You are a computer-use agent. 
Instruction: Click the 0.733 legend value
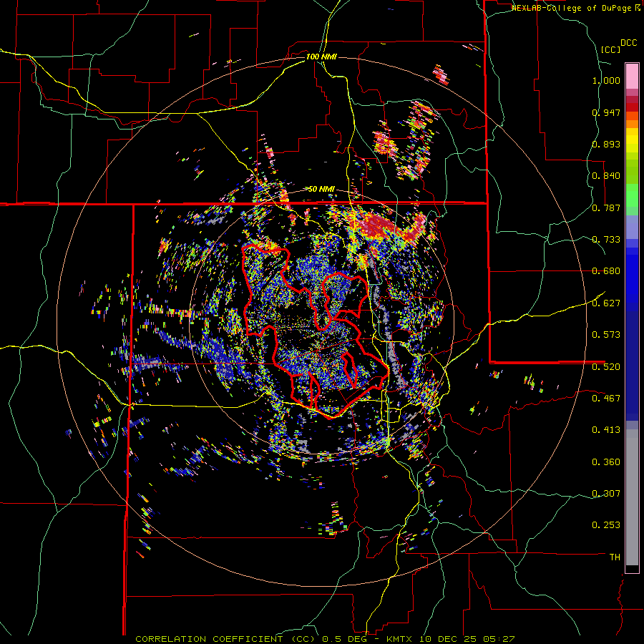click(x=606, y=240)
